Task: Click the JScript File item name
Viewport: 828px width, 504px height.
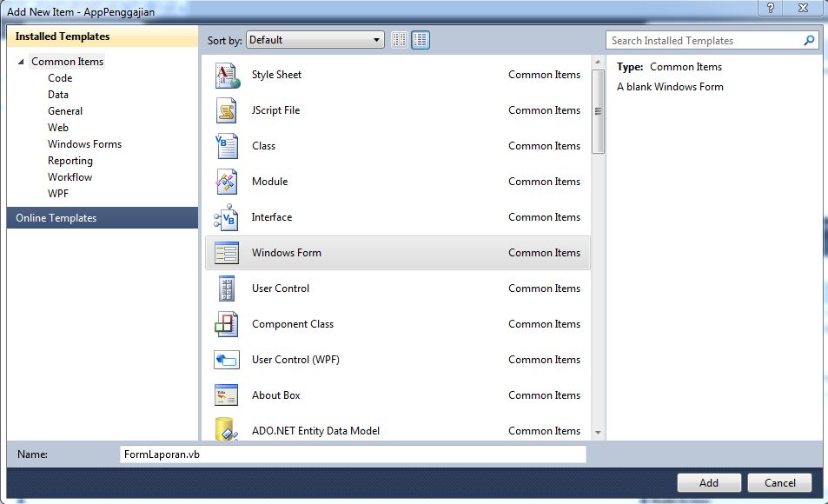Action: [x=275, y=110]
